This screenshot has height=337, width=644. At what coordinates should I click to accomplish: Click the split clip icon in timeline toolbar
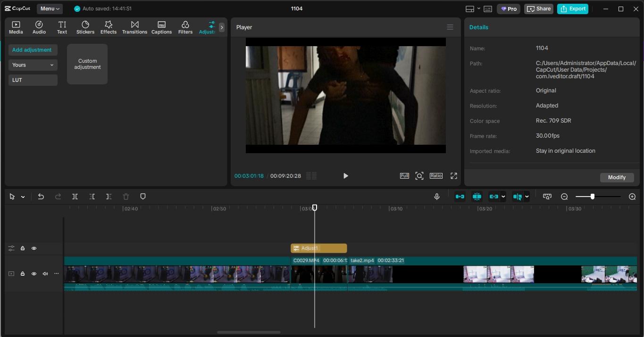click(x=75, y=197)
